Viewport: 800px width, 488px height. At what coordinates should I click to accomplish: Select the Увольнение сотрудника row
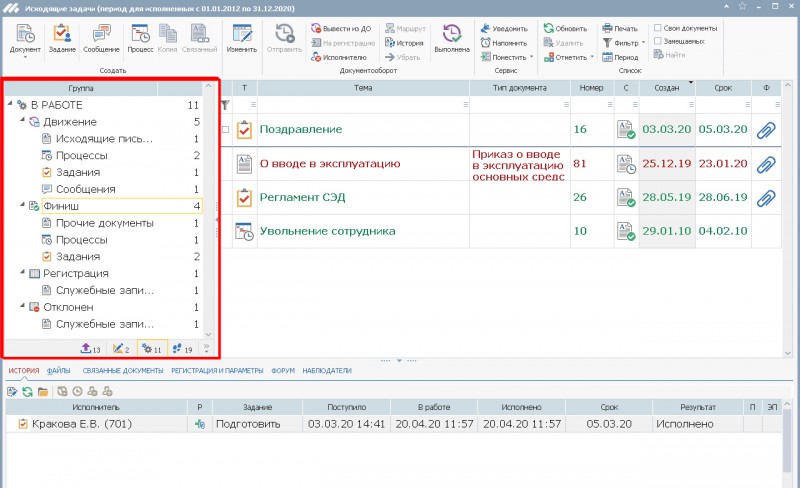coord(500,231)
